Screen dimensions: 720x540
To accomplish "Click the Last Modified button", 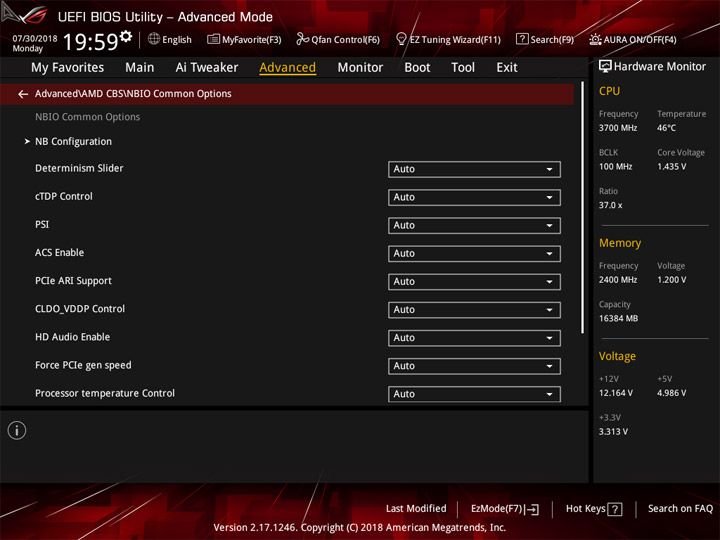I will (x=416, y=508).
